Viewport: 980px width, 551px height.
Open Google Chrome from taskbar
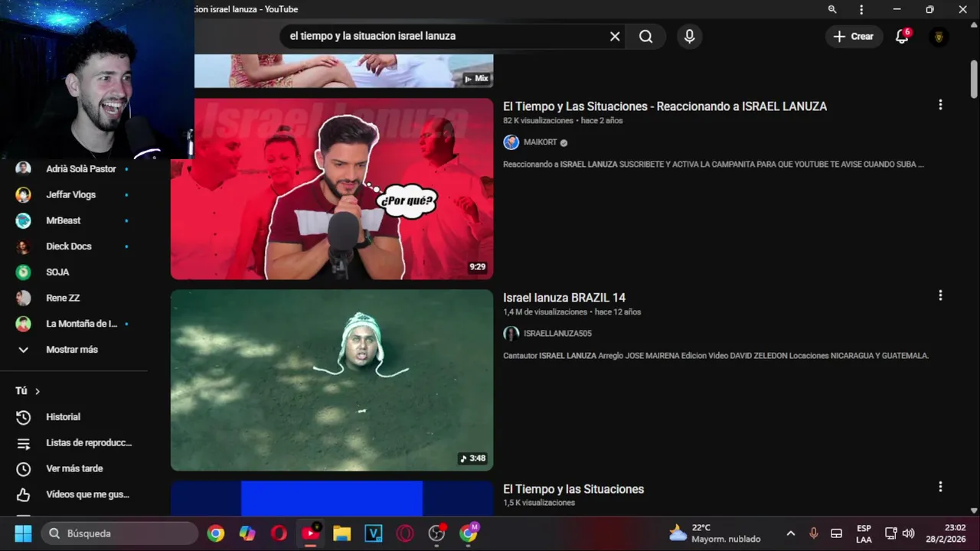pos(216,533)
